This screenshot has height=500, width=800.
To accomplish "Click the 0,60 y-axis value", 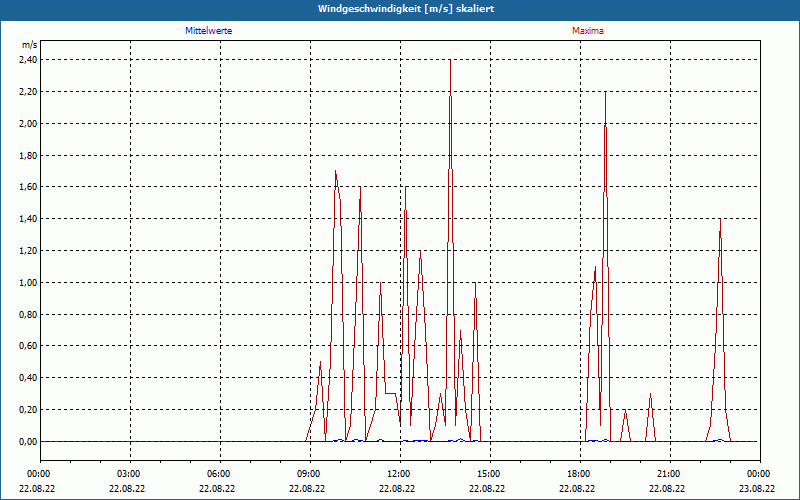I will point(29,346).
